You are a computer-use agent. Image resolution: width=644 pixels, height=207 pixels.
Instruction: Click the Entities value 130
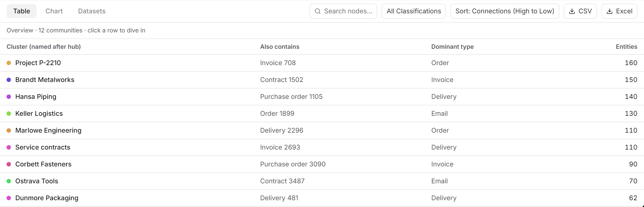coord(631,114)
